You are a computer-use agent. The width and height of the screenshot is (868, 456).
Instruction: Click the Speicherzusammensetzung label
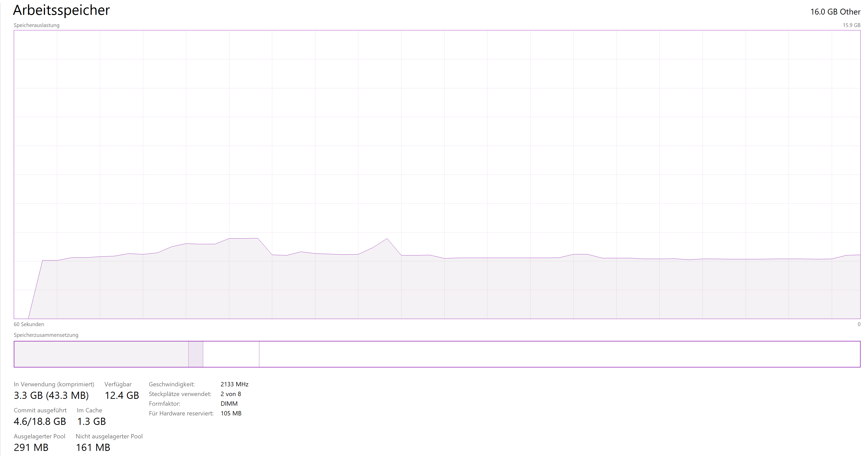46,335
